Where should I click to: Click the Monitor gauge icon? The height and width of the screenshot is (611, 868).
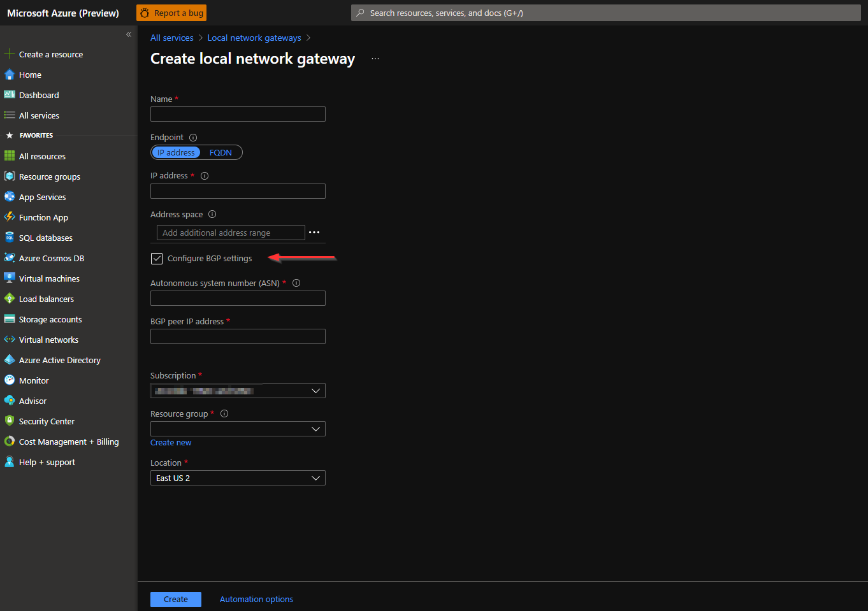10,380
